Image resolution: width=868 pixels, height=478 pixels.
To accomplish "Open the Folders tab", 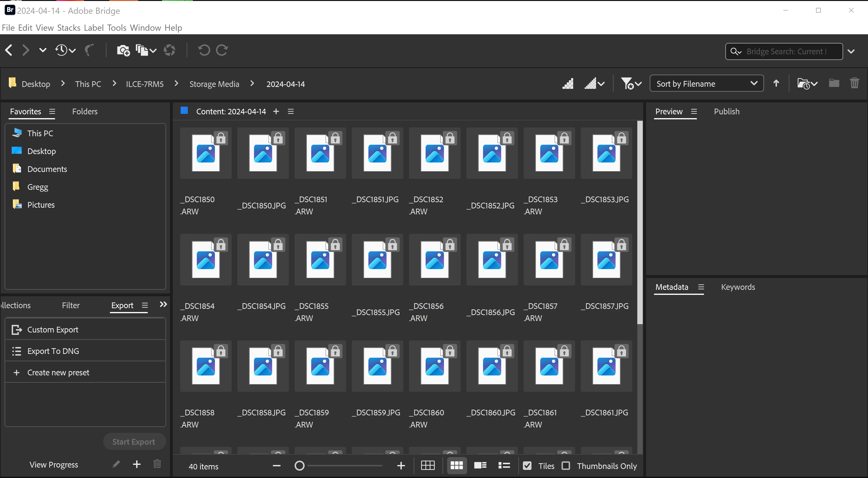I will tap(85, 111).
